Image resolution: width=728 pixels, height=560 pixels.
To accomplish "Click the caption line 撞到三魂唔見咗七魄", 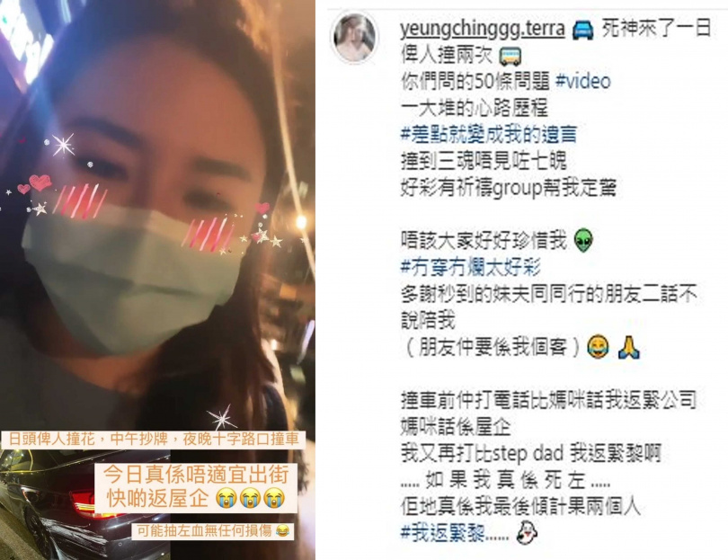I will pyautogui.click(x=484, y=161).
